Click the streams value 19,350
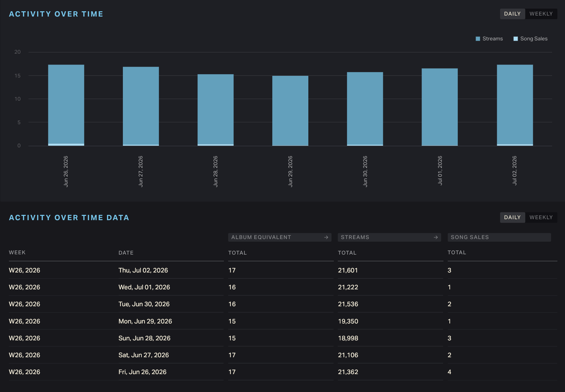 [348, 321]
